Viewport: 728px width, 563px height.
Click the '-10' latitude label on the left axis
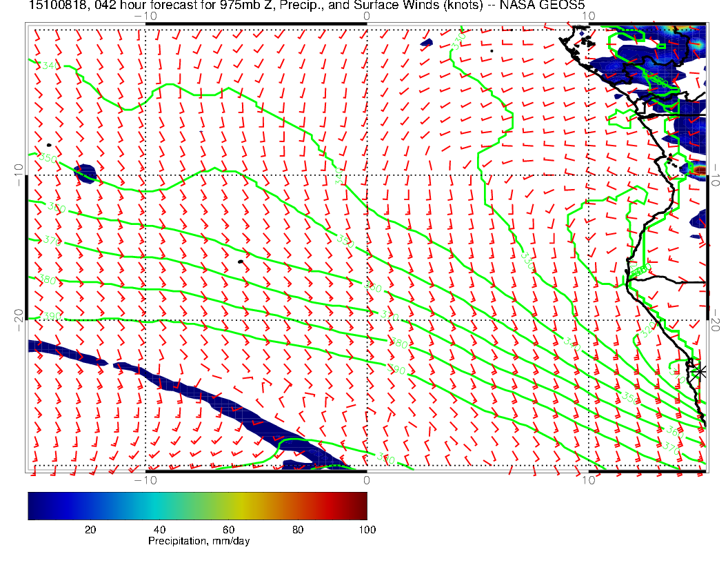coord(19,175)
